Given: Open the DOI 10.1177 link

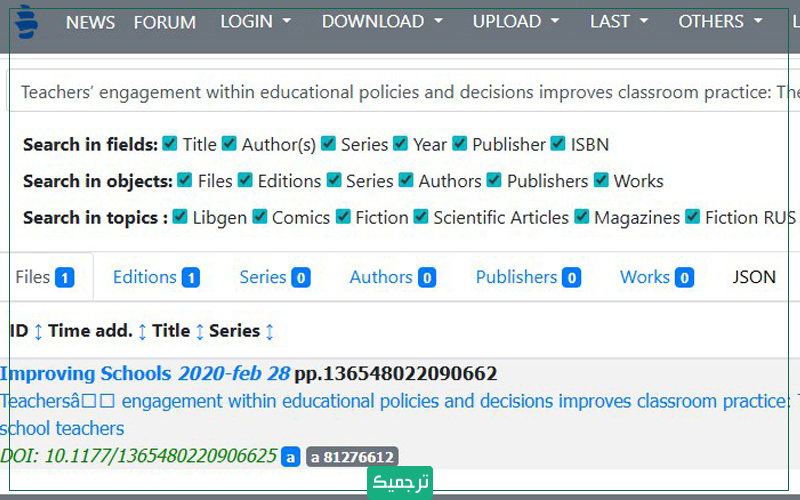Looking at the screenshot, I should tap(138, 456).
